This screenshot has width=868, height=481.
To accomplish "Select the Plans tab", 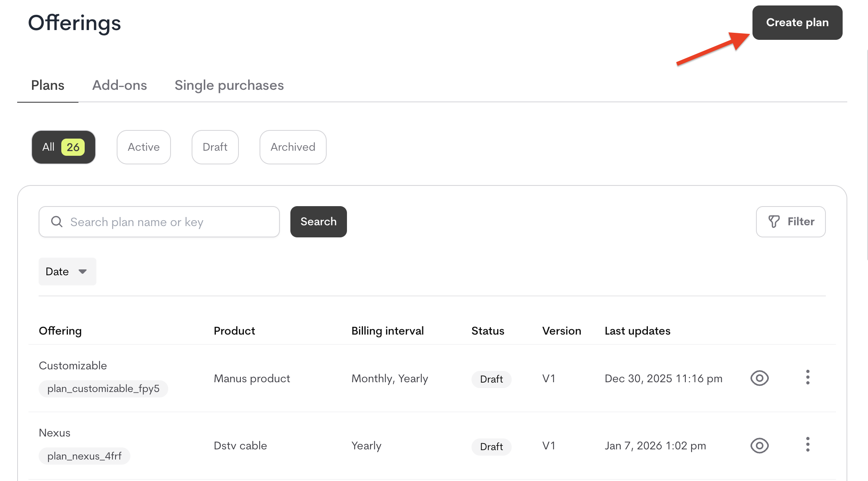I will 48,85.
